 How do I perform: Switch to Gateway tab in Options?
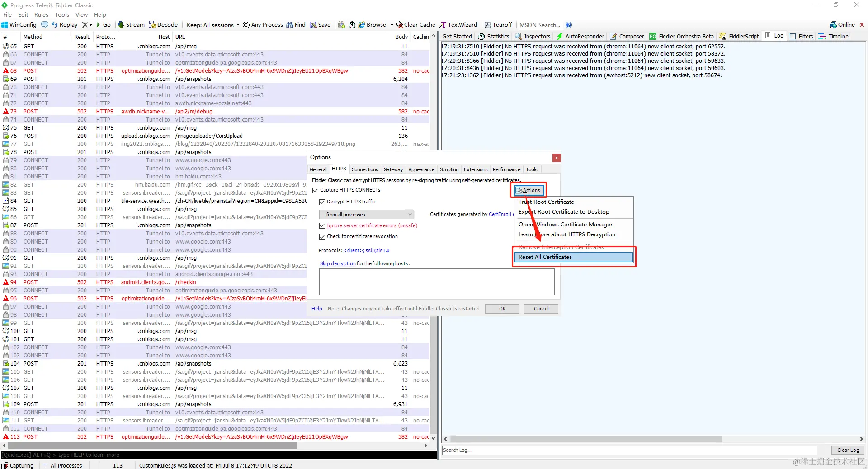(393, 169)
